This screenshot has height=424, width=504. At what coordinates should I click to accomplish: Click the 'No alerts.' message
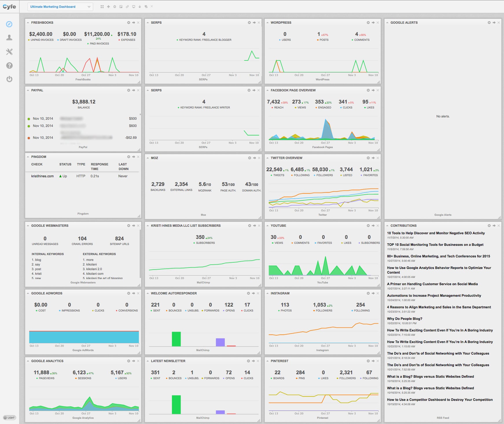coord(443,116)
